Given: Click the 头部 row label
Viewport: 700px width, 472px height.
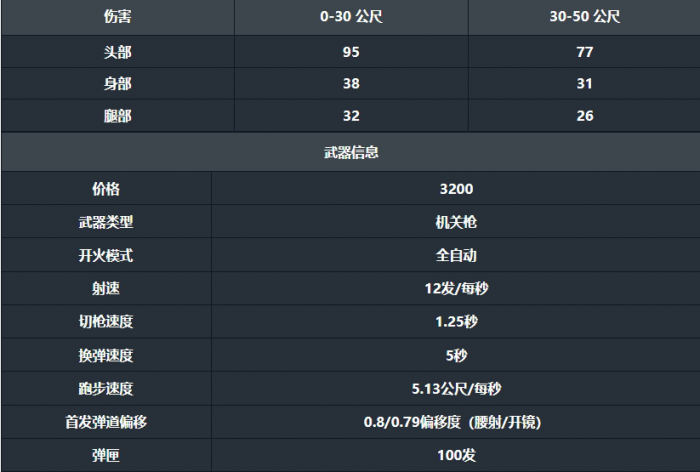Looking at the screenshot, I should tap(117, 52).
